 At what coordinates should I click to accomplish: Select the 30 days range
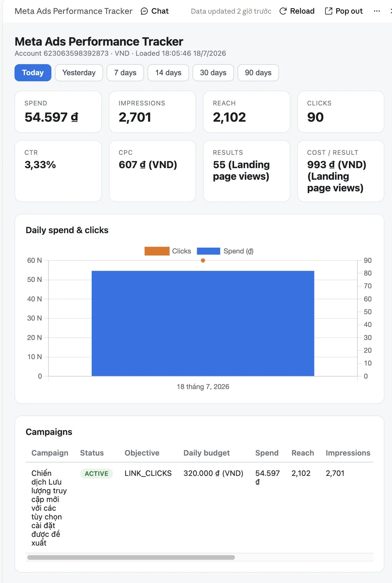point(213,73)
